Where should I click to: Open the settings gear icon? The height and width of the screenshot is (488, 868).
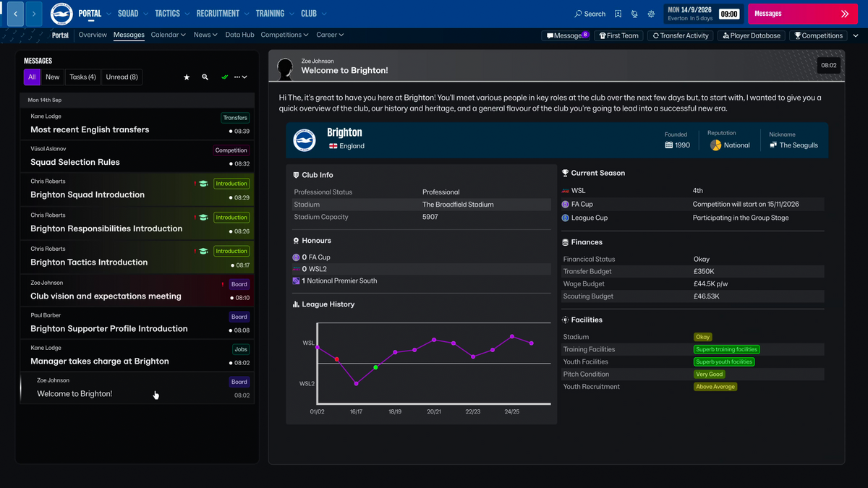[651, 14]
